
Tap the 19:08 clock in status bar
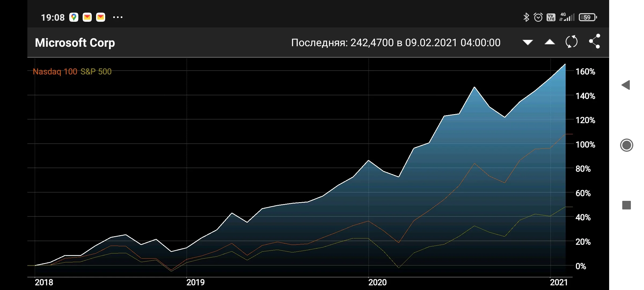pos(53,18)
